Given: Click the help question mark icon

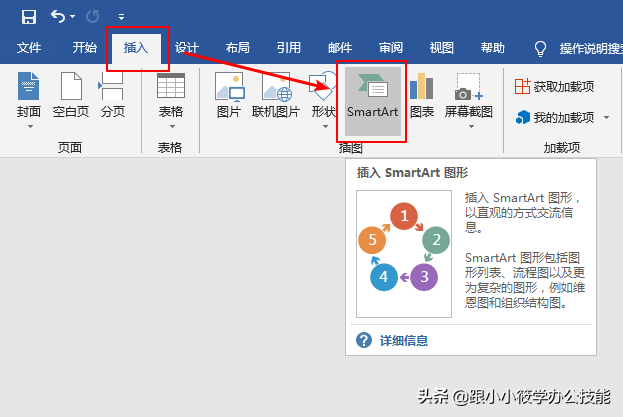Looking at the screenshot, I should tap(364, 340).
